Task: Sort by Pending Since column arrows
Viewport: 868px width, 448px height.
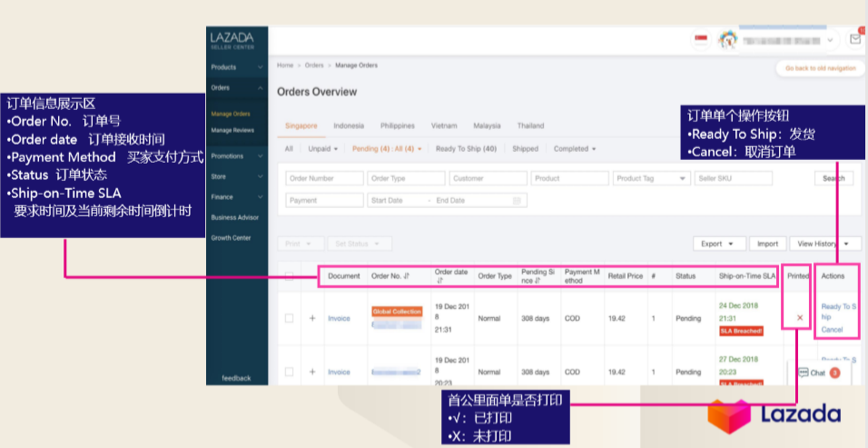Action: click(x=536, y=281)
